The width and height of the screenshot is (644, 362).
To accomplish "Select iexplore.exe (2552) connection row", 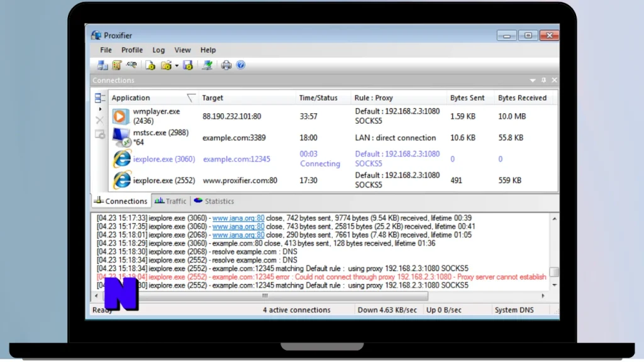I will click(333, 180).
